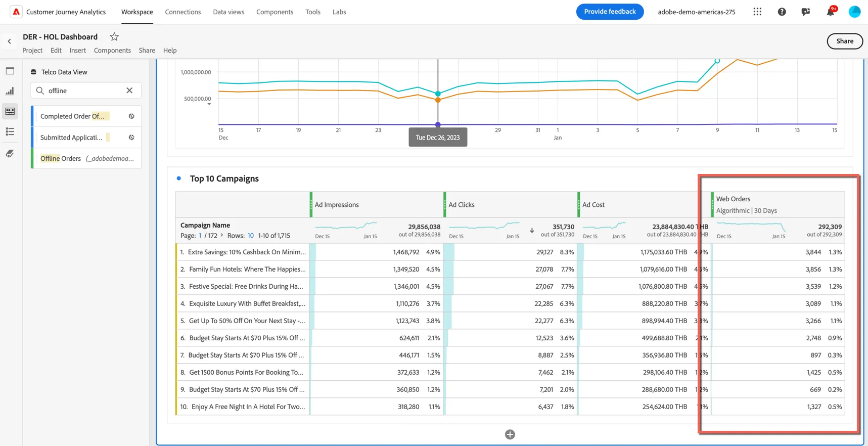Open the Help menu in project bar
868x446 pixels.
tap(170, 50)
